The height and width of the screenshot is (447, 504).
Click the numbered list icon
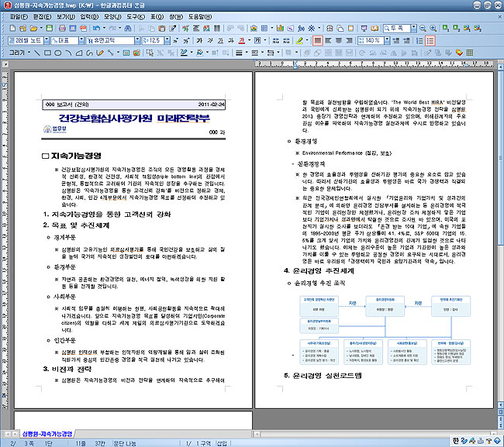point(419,40)
